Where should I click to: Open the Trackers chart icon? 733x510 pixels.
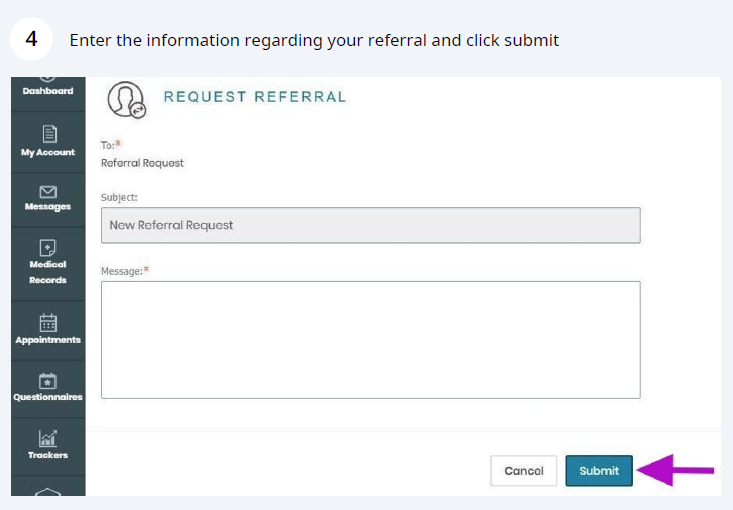pos(48,438)
